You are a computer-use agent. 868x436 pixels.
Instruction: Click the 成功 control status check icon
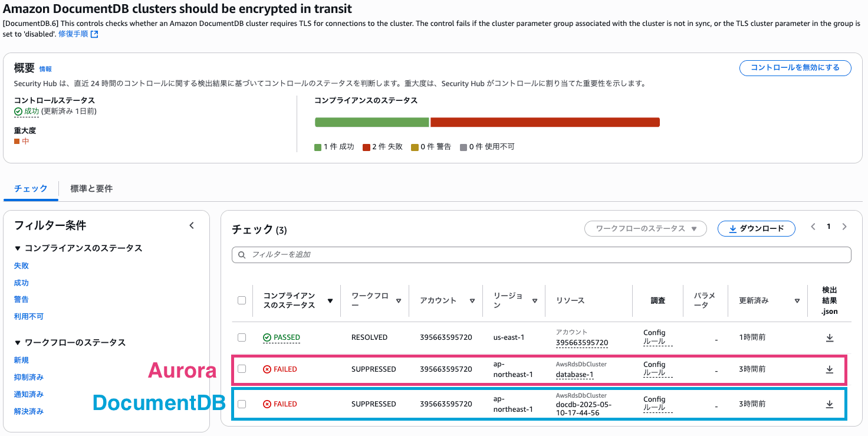[x=18, y=111]
